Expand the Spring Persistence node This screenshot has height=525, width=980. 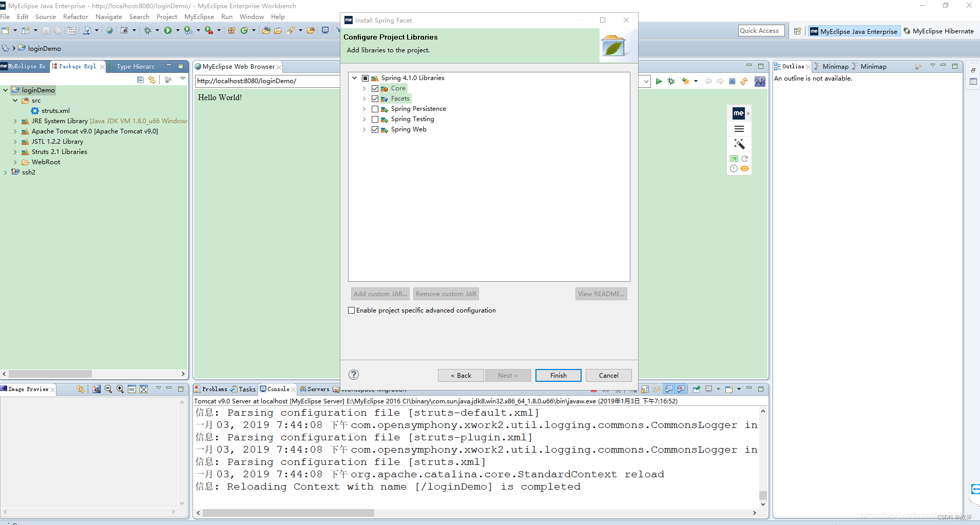tap(364, 109)
